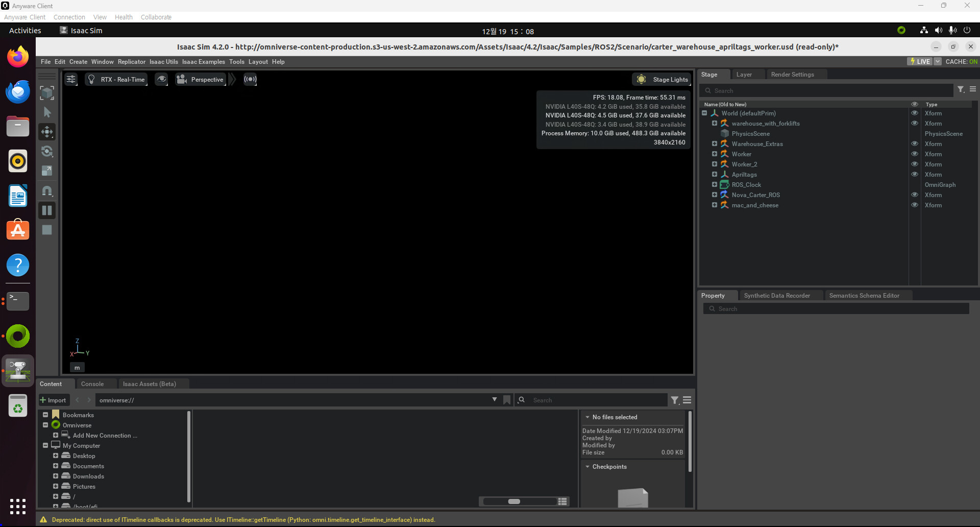Open the Console tab
This screenshot has width=980, height=527.
(x=92, y=384)
